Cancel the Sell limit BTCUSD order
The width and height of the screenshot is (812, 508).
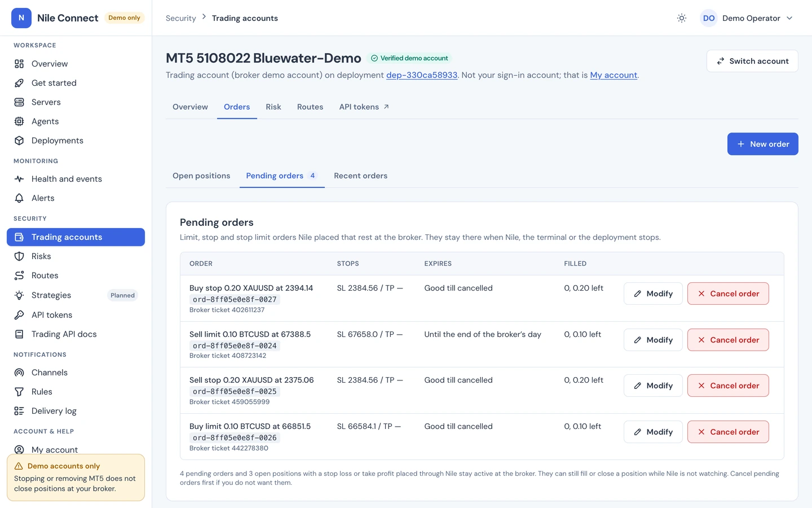coord(728,340)
